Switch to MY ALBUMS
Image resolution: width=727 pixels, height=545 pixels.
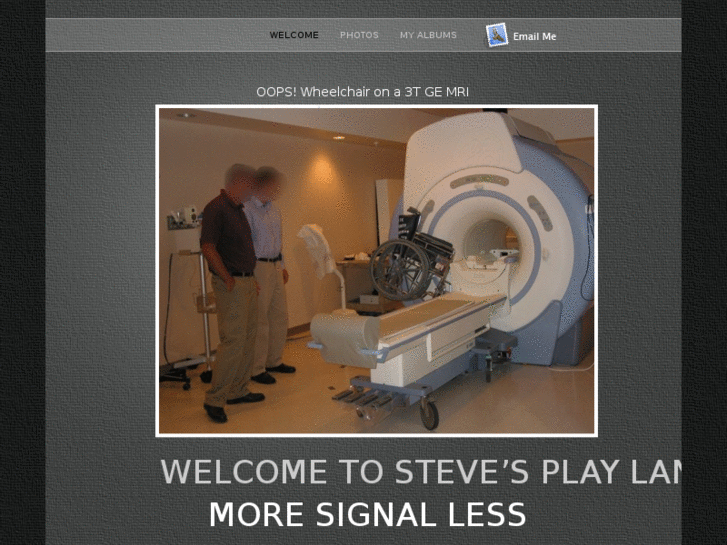(428, 35)
